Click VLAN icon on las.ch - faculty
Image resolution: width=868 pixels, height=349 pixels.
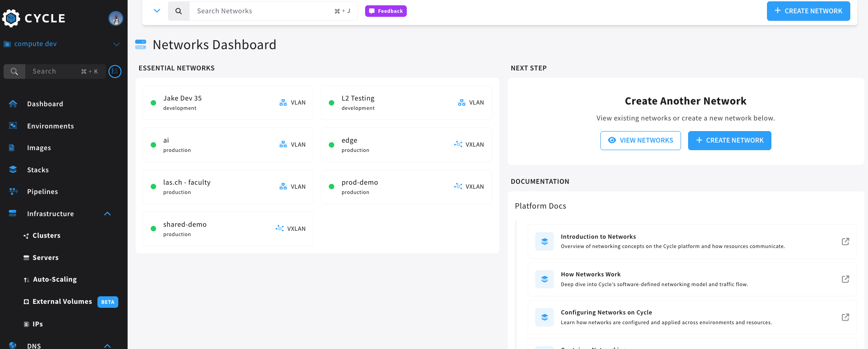click(x=283, y=186)
